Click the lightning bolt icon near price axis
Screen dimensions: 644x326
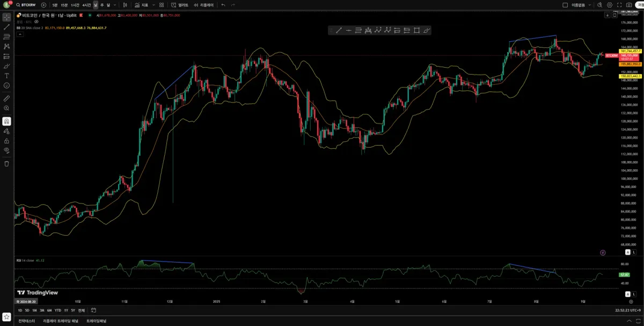click(603, 252)
